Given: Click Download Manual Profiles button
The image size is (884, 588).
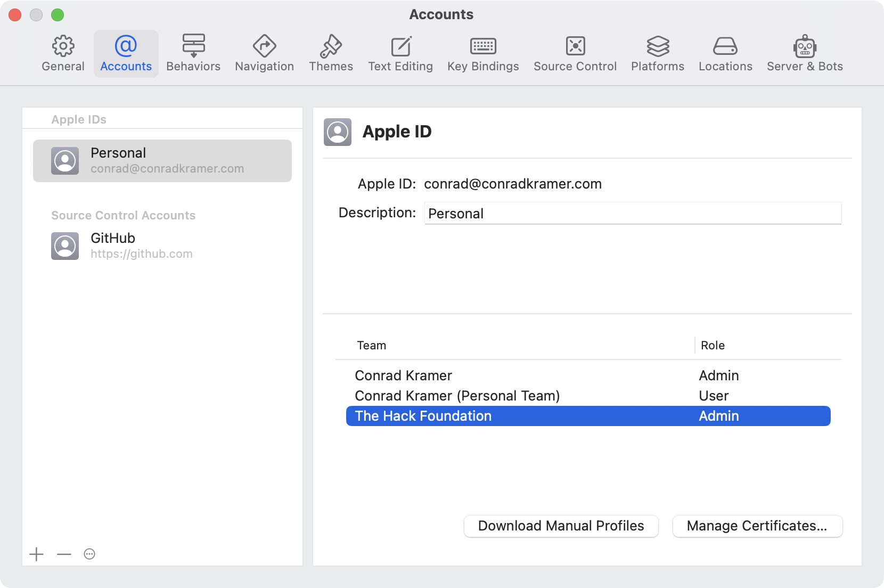Looking at the screenshot, I should 561,526.
